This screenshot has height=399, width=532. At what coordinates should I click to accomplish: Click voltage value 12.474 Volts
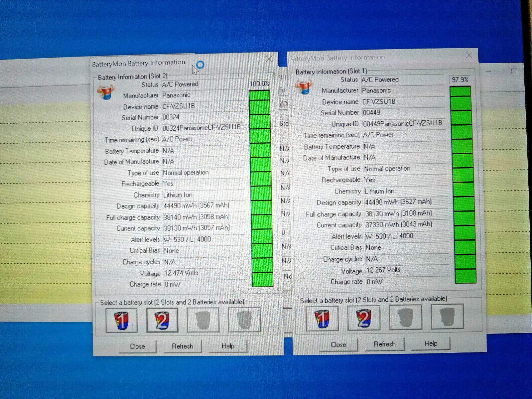pos(204,273)
